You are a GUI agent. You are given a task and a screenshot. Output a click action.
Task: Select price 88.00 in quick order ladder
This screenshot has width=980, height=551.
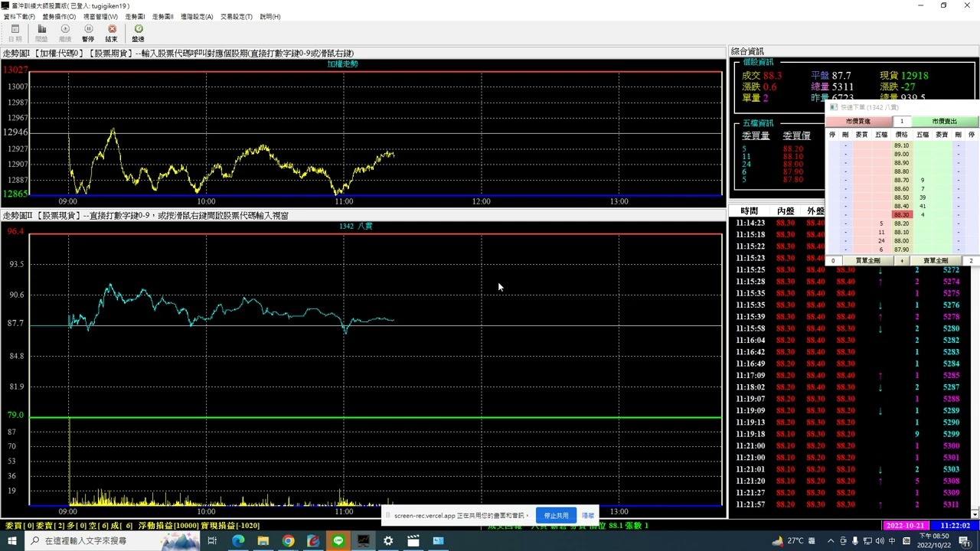(x=902, y=241)
